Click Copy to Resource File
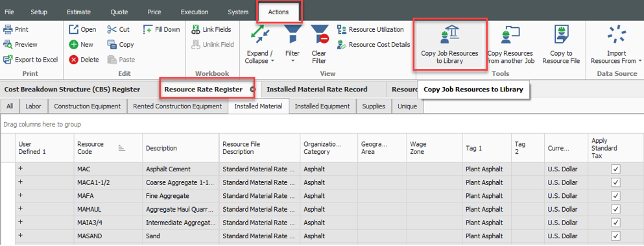Image resolution: width=644 pixels, height=246 pixels. click(x=561, y=44)
